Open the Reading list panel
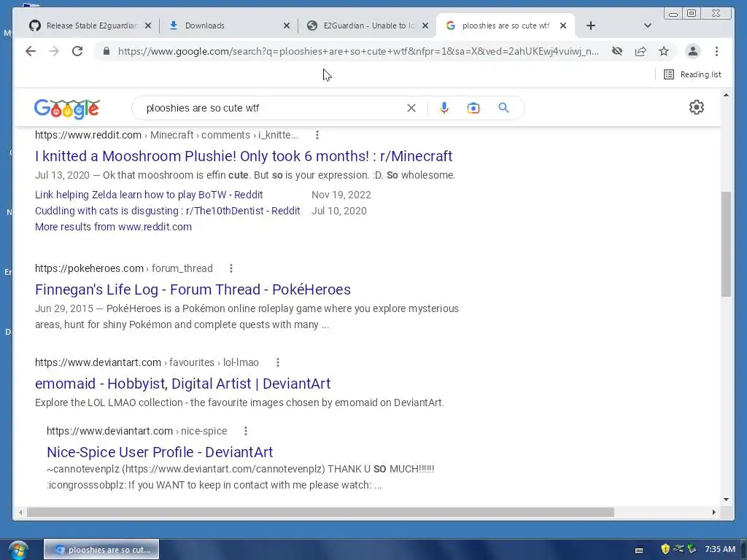 click(692, 75)
